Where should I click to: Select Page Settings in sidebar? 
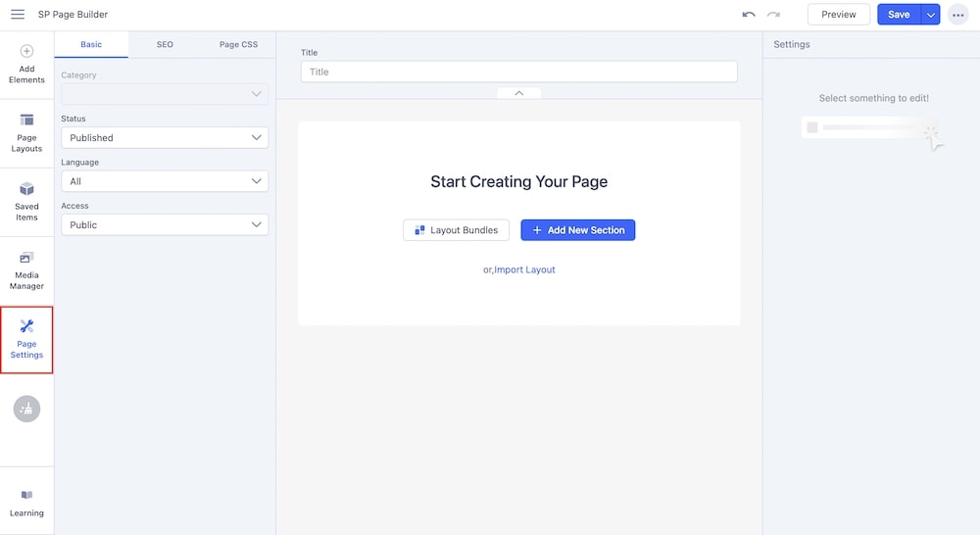pyautogui.click(x=26, y=339)
